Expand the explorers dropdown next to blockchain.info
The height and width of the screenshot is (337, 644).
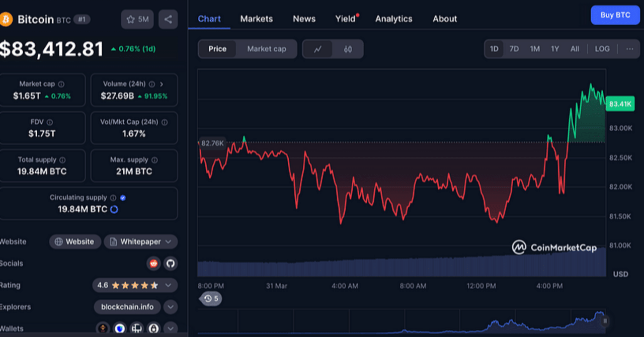click(x=170, y=307)
